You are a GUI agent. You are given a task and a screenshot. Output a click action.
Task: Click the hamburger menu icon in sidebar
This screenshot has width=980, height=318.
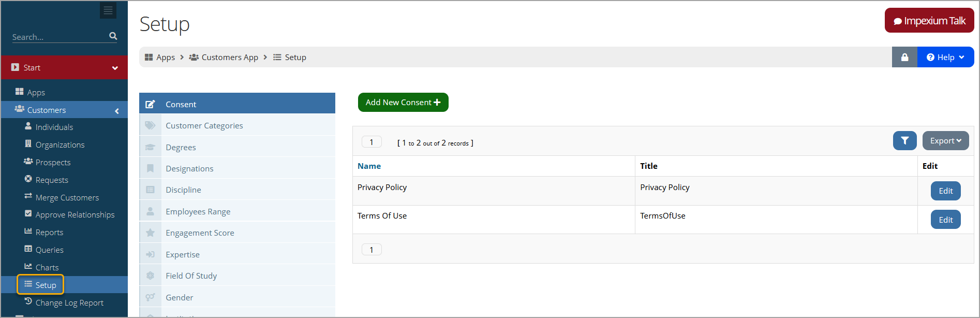point(108,10)
